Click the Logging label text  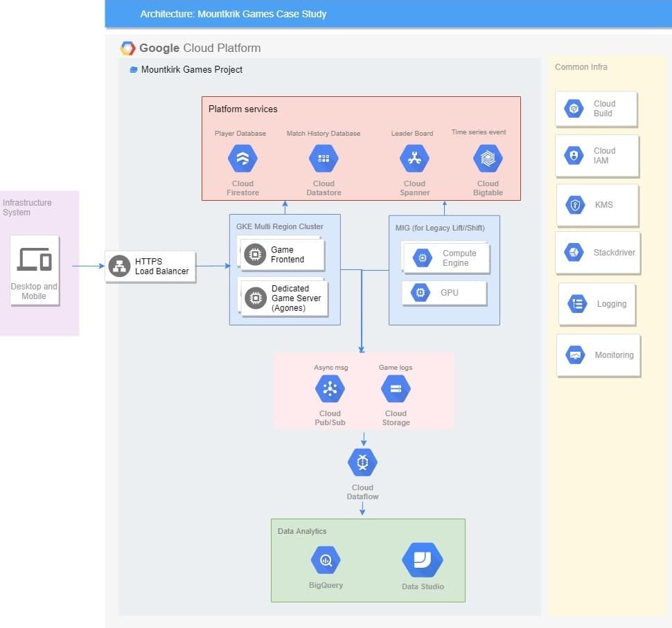[x=612, y=304]
